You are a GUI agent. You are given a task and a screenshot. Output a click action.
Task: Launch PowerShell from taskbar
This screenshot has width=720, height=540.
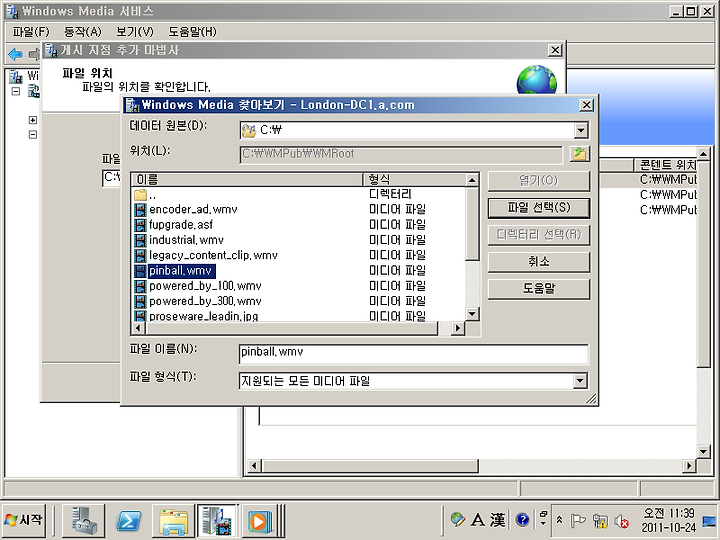tap(129, 520)
